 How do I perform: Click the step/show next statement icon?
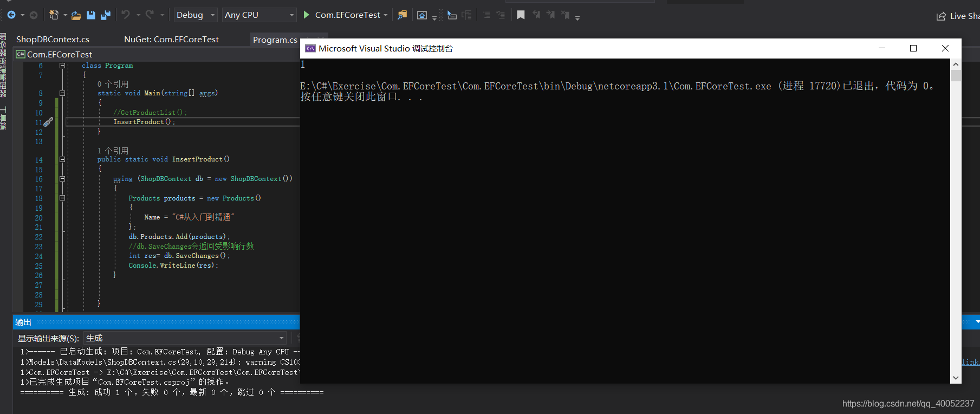click(452, 15)
